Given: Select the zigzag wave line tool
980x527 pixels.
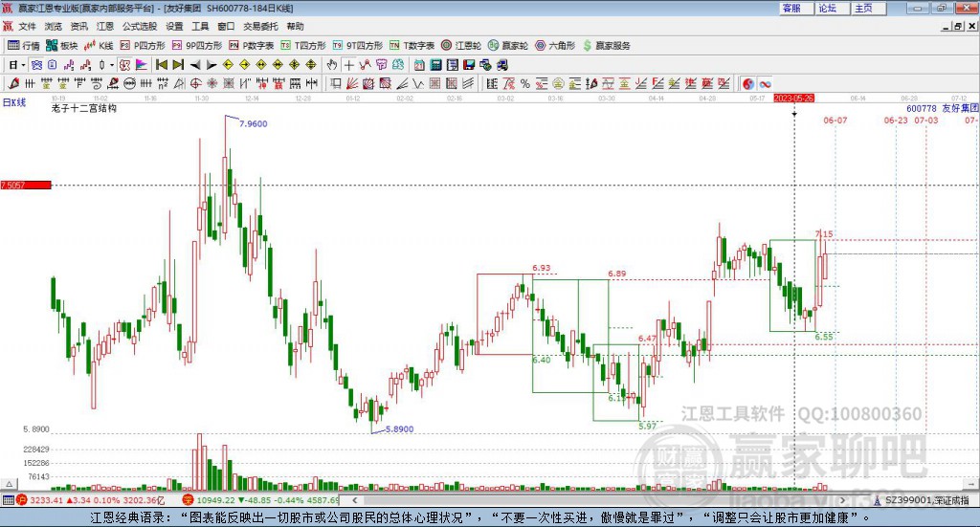Looking at the screenshot, I should tap(418, 83).
